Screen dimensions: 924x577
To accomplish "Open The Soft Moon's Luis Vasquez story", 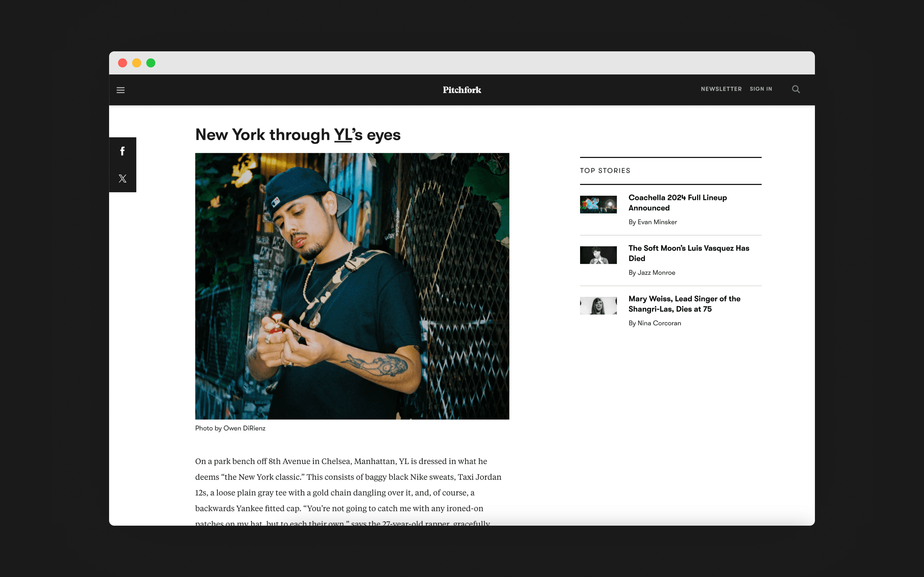I will [689, 253].
